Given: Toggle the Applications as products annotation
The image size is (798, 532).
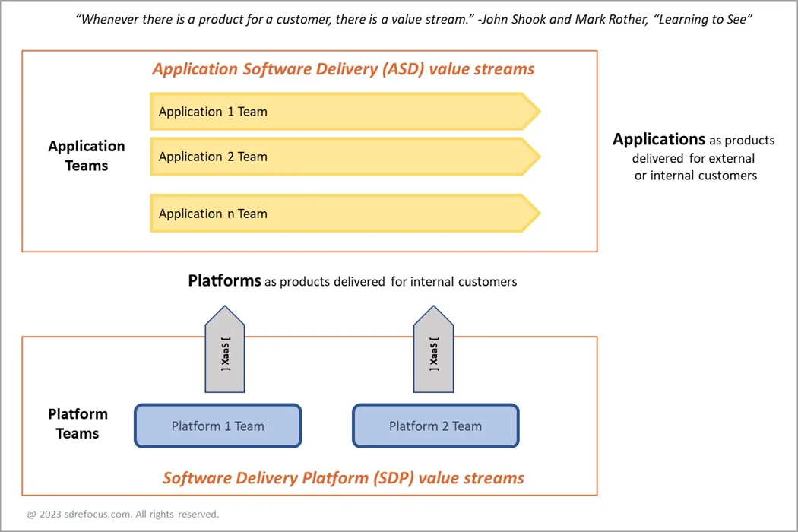Looking at the screenshot, I should click(x=693, y=157).
